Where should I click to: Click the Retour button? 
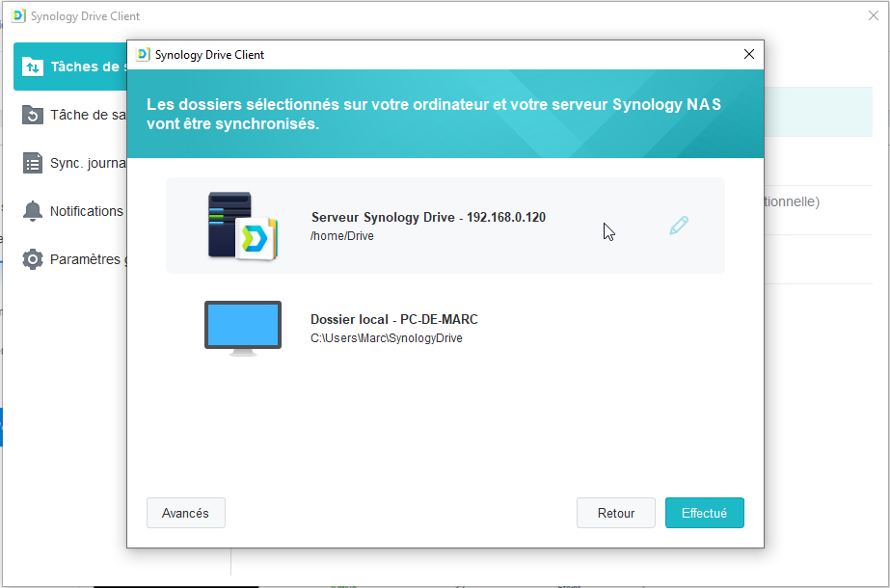pyautogui.click(x=616, y=513)
